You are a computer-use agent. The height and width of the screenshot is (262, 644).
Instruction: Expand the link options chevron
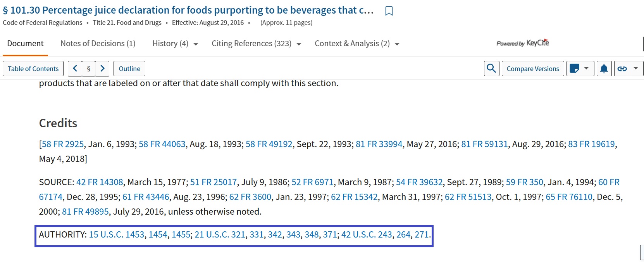[635, 68]
